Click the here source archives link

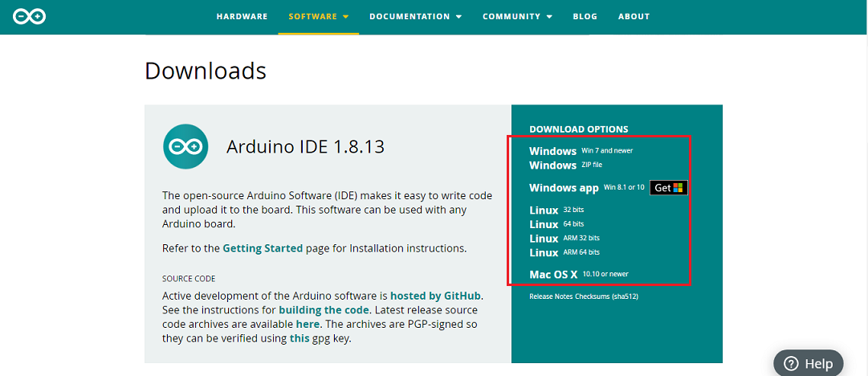(x=308, y=324)
